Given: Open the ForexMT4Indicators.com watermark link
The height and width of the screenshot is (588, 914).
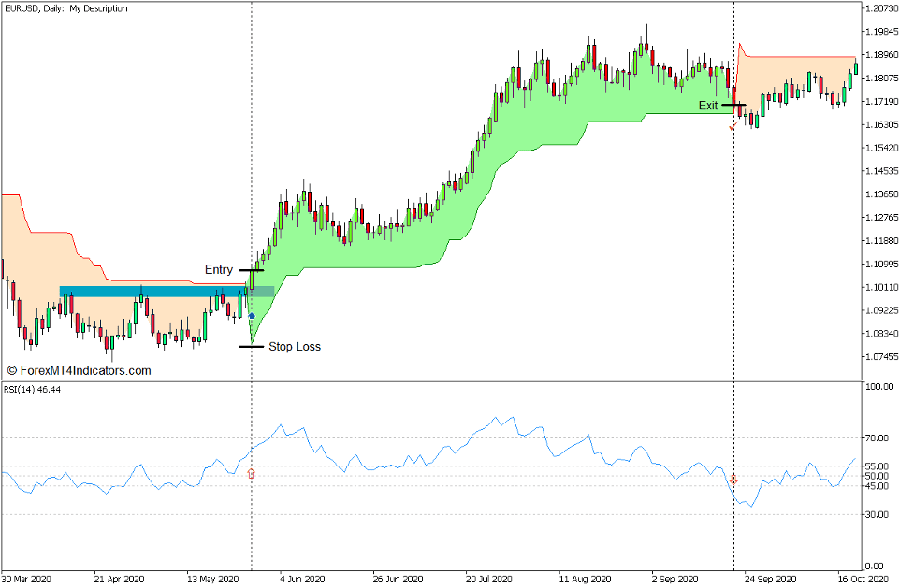Looking at the screenshot, I should pos(79,370).
